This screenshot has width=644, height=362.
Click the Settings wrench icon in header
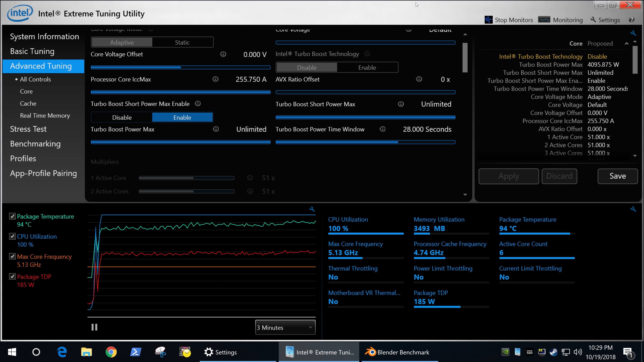(x=593, y=20)
